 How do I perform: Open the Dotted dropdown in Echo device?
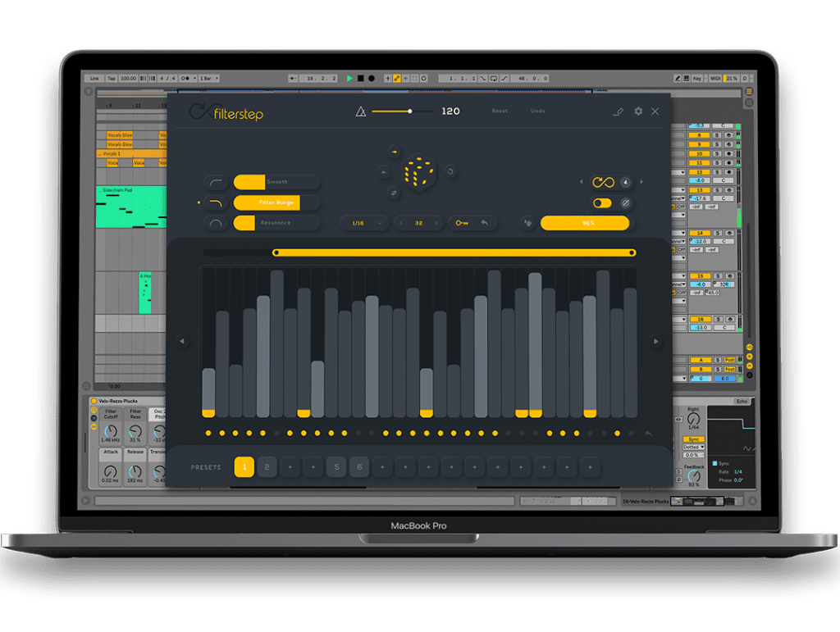(x=693, y=447)
